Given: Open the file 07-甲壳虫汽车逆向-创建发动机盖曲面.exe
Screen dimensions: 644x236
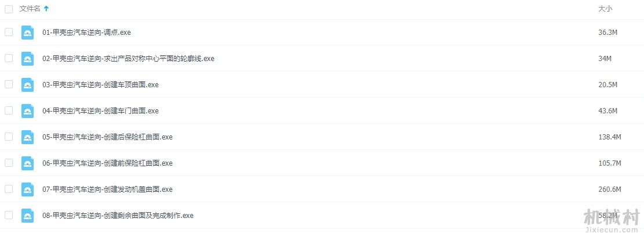Looking at the screenshot, I should [x=107, y=189].
